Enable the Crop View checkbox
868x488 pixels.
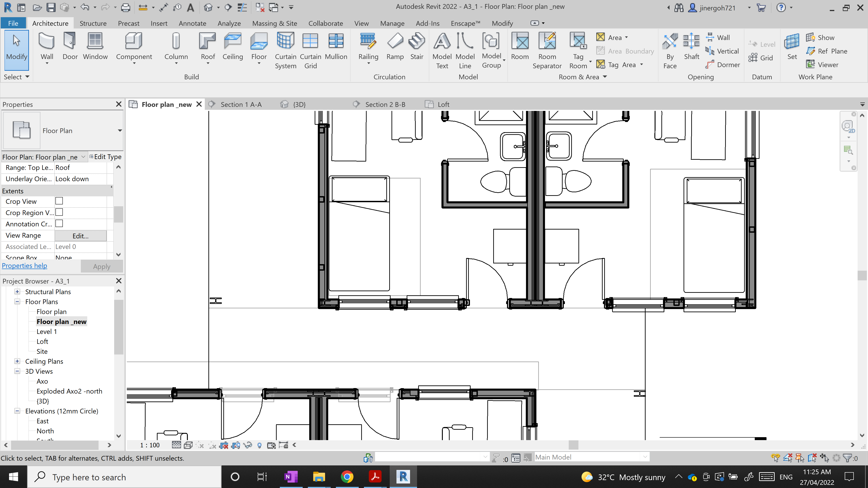(59, 201)
